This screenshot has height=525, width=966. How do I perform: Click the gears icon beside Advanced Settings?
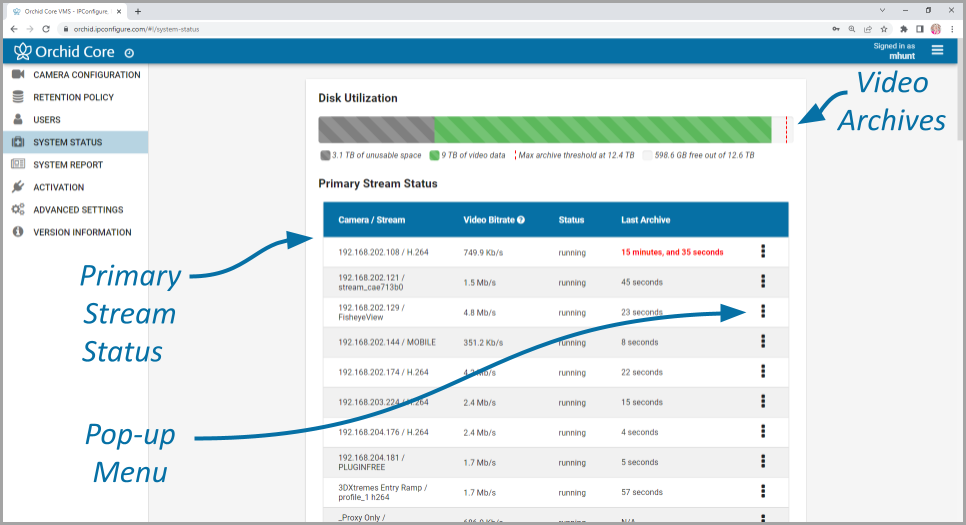[18, 209]
